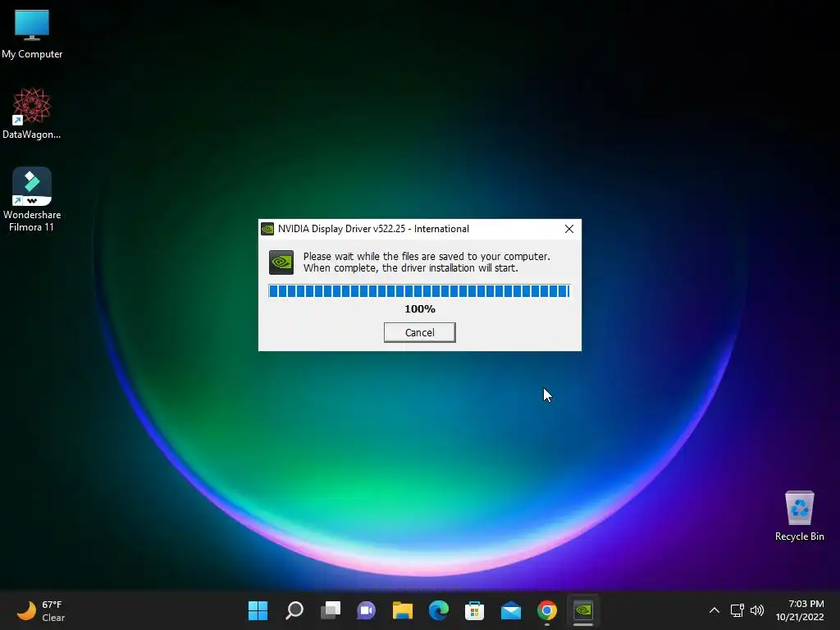The width and height of the screenshot is (840, 630).
Task: Launch Microsoft Edge from taskbar
Action: [x=439, y=610]
